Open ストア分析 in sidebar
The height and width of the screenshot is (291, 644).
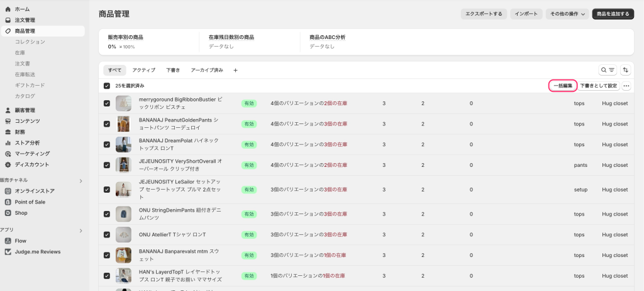(27, 142)
